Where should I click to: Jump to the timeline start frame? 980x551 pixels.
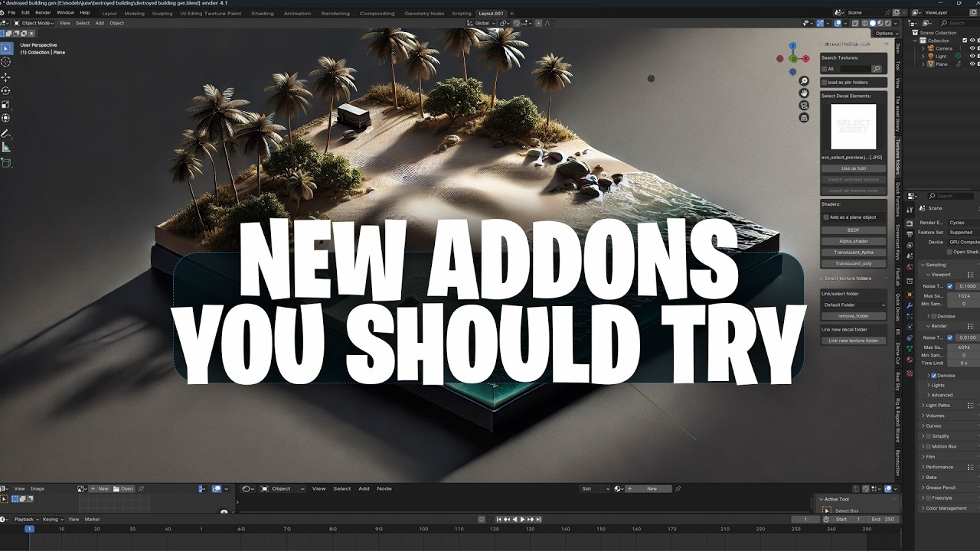498,519
